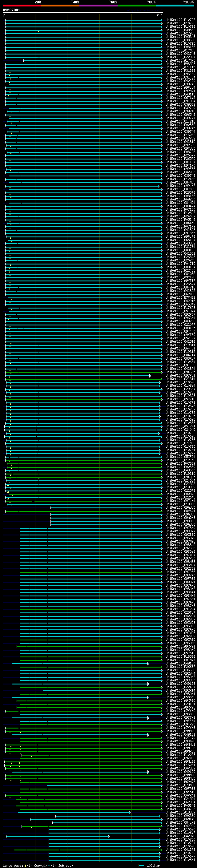Select label UniRef100_P26577
This screenshot has height=868, width=197.
pyautogui.click(x=180, y=155)
